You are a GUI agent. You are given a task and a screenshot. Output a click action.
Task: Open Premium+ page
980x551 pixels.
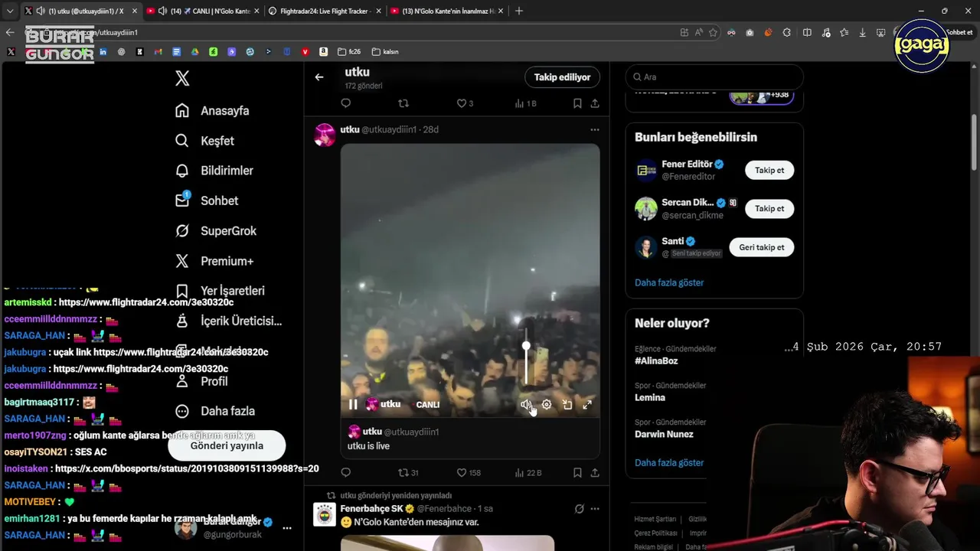[214, 261]
